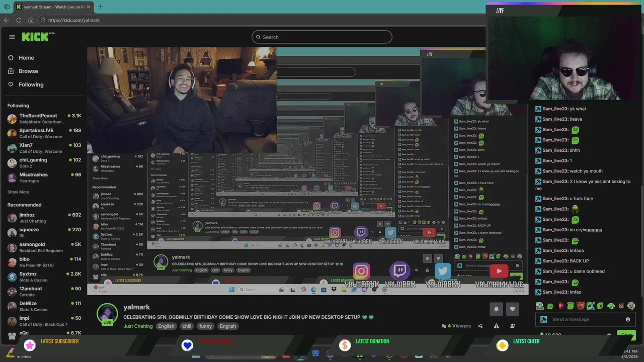
Task: Open recommended channel impl
Action: pyautogui.click(x=44, y=321)
